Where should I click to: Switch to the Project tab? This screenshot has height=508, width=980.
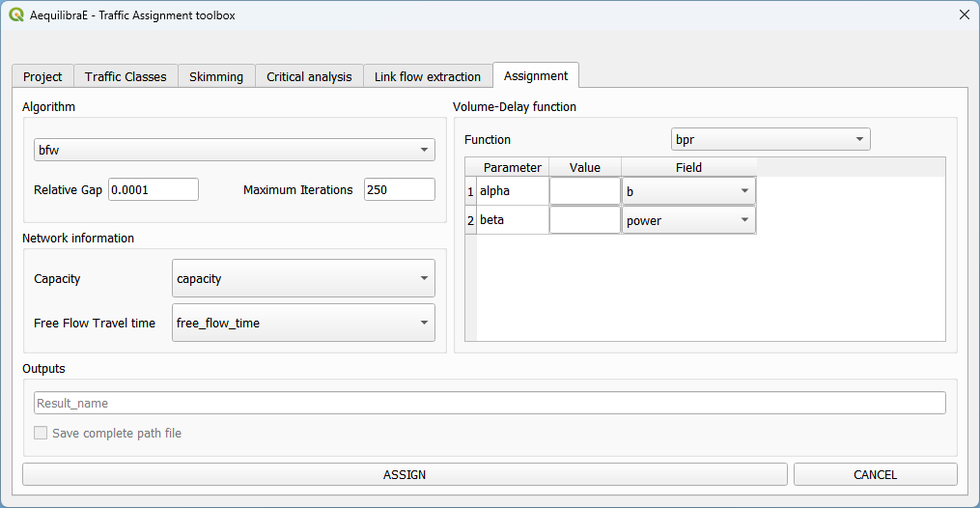click(42, 76)
